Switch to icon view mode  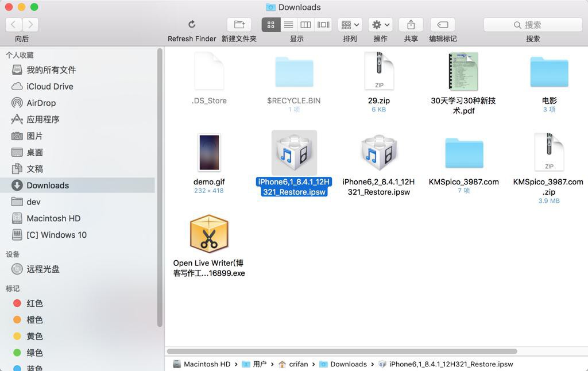271,25
